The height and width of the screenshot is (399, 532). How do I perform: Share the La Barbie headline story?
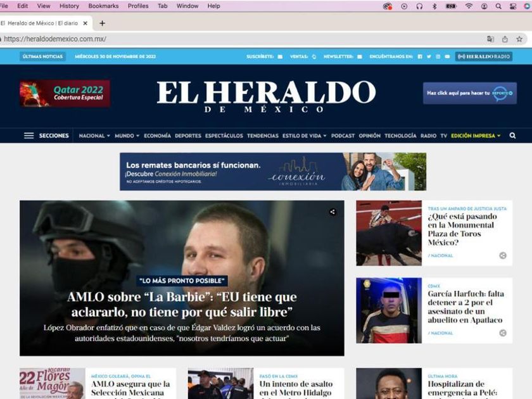(x=332, y=212)
